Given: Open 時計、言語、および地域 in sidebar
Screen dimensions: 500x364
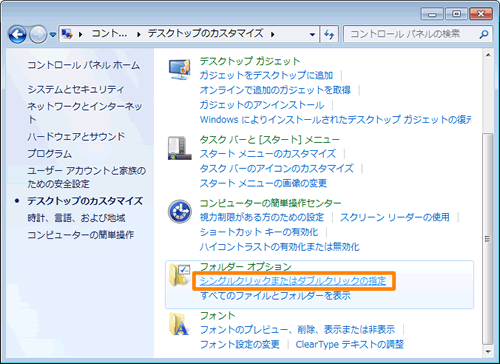Looking at the screenshot, I should click(x=76, y=218).
